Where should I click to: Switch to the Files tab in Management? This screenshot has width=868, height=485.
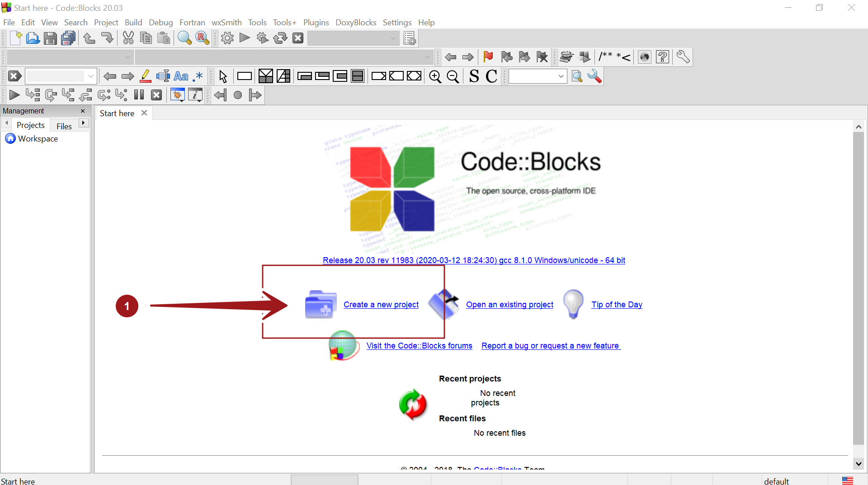click(64, 126)
